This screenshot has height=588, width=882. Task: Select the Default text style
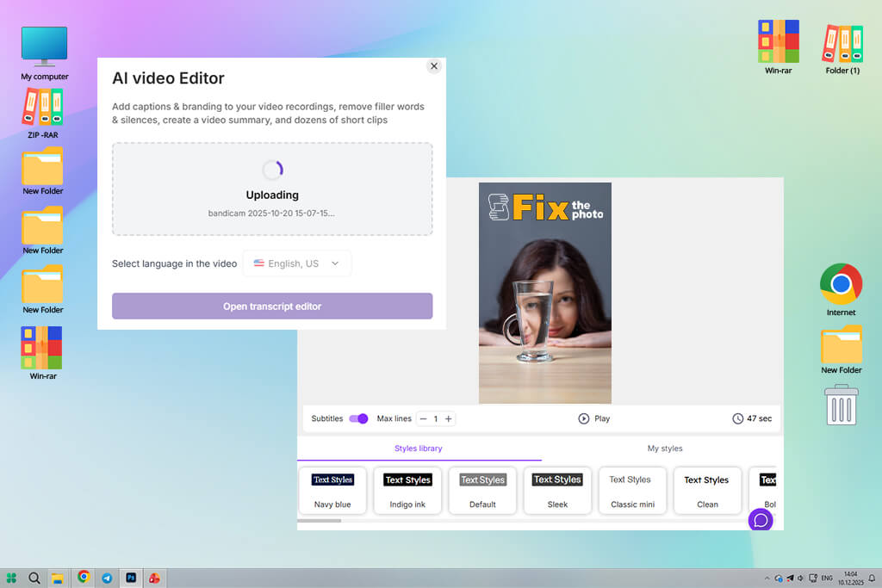(x=482, y=491)
